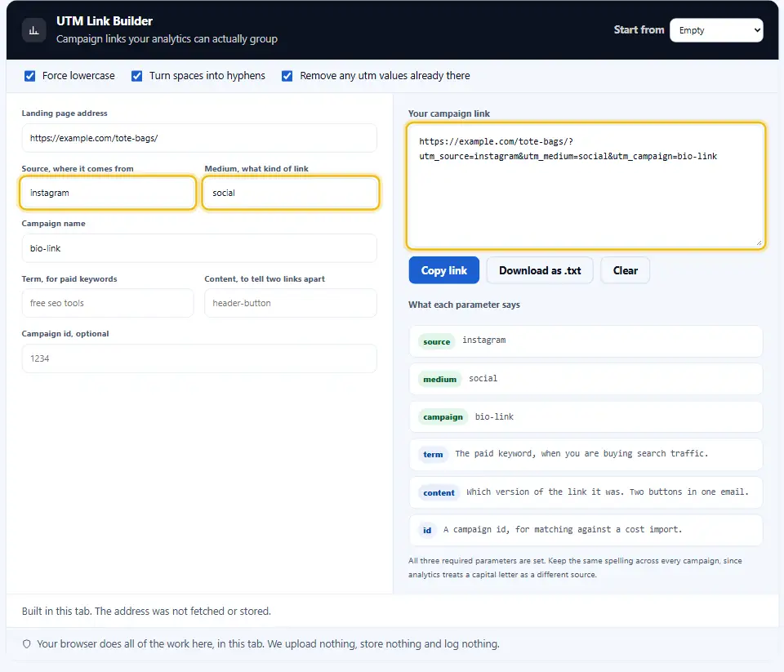This screenshot has width=784, height=672.
Task: Edit the Source field containing instagram
Action: pyautogui.click(x=108, y=193)
